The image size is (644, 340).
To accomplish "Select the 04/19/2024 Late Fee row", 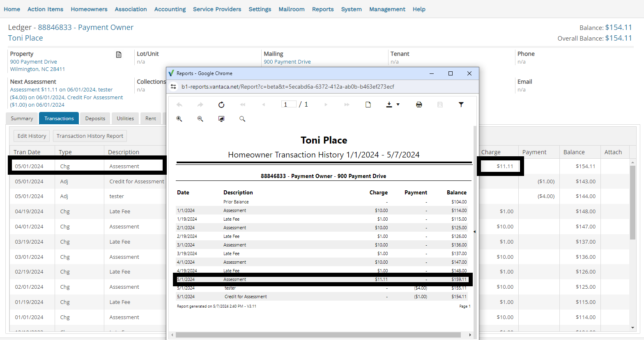I will (320, 211).
